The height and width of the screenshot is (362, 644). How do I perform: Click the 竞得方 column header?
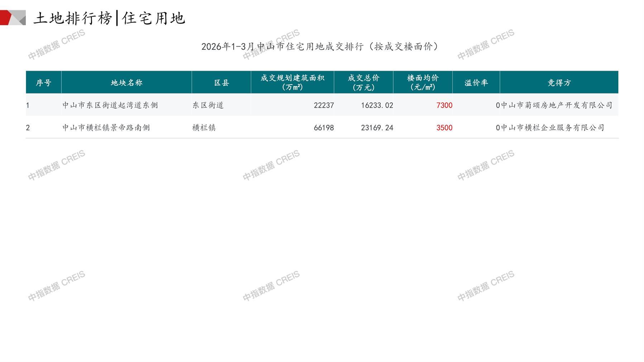[x=559, y=82]
